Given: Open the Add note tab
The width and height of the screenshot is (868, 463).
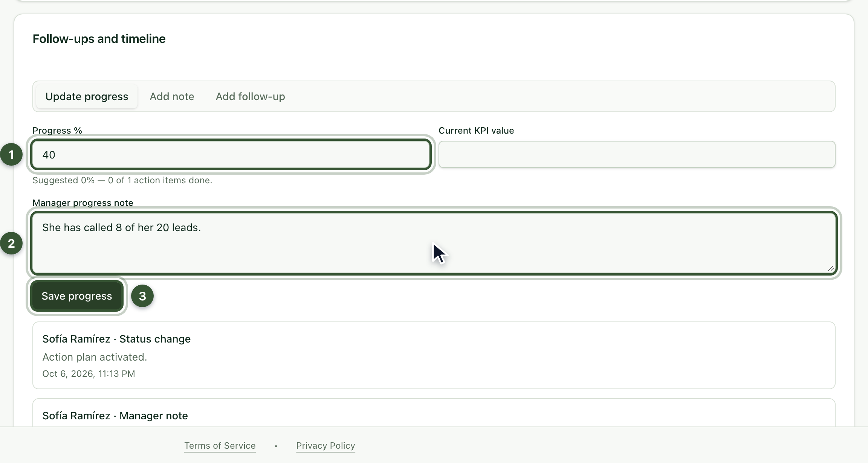Looking at the screenshot, I should tap(172, 96).
